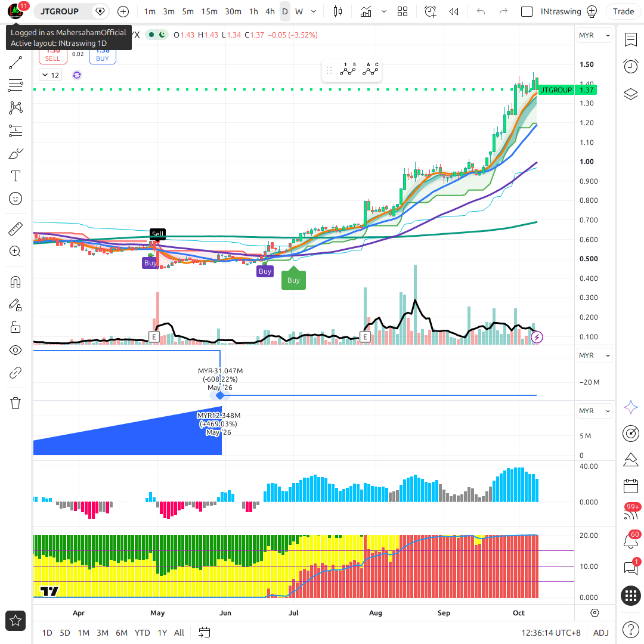This screenshot has width=644, height=644.
Task: Select the trend line drawing tool
Action: point(16,63)
